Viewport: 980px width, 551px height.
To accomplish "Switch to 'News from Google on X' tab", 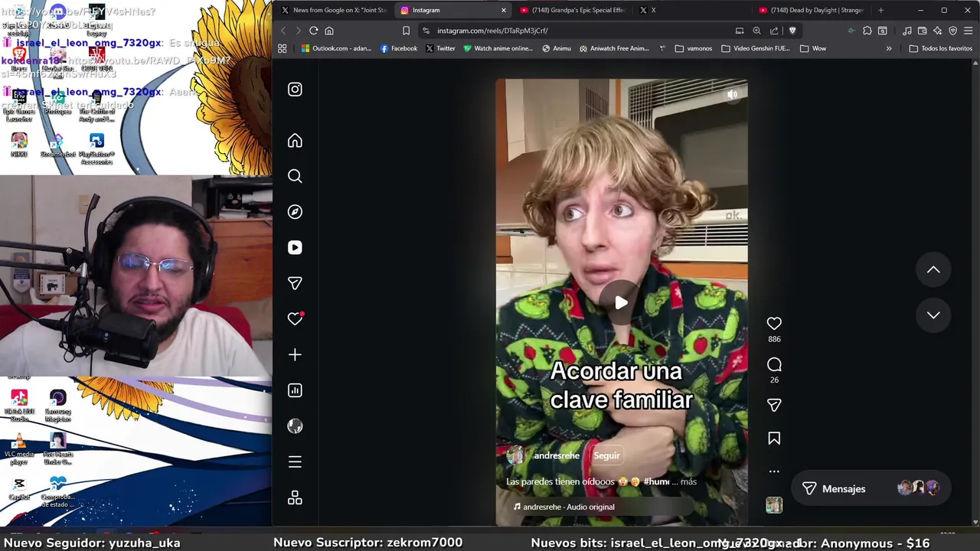I will [x=333, y=10].
